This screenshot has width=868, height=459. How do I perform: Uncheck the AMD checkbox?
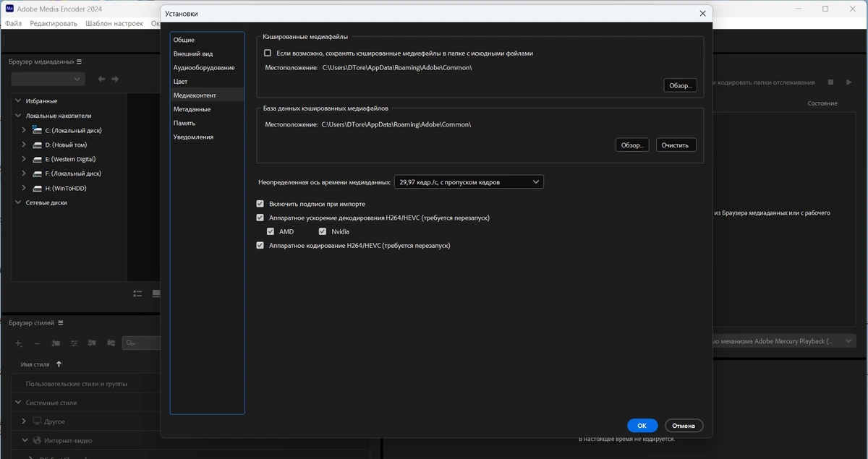271,232
